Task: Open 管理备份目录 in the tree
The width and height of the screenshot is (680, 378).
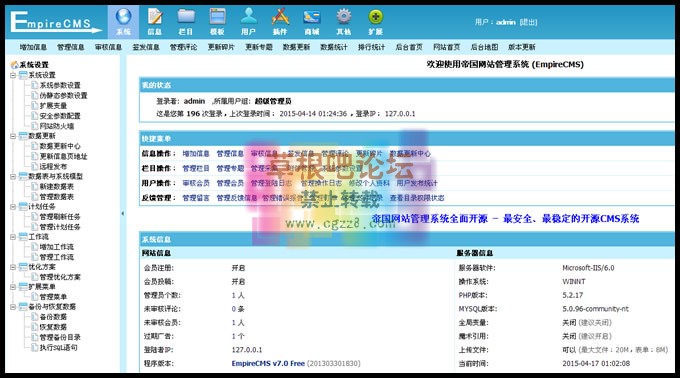Action: (x=60, y=337)
